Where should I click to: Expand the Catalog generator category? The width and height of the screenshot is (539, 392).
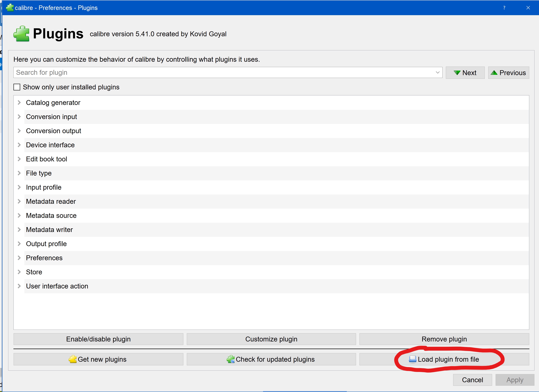click(x=19, y=102)
